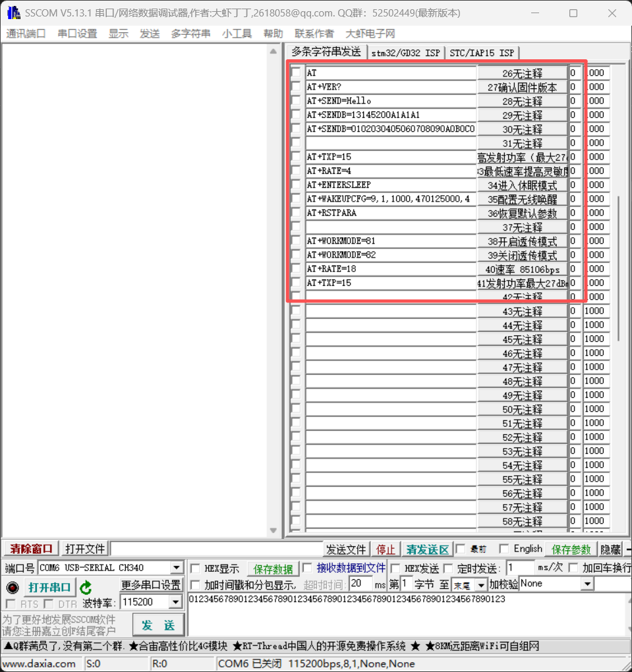Tick the checkbox for AT+ENTERSLEEP row

pyautogui.click(x=296, y=184)
